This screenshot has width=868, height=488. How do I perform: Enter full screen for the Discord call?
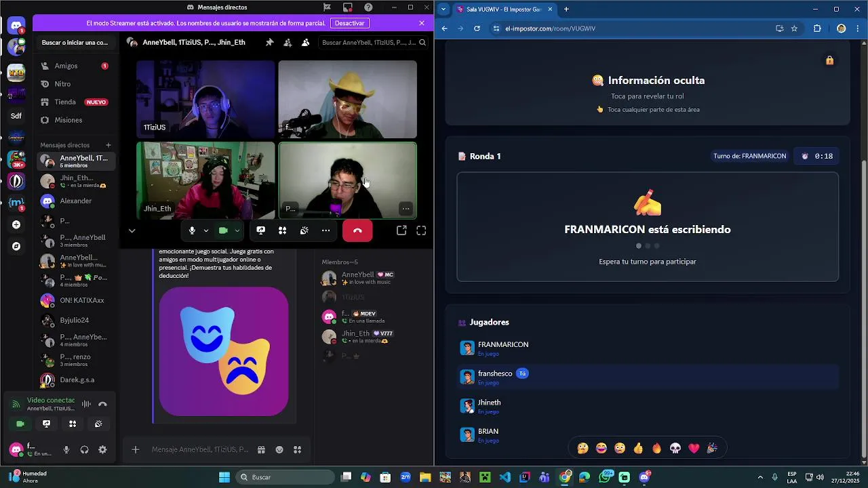pos(421,230)
